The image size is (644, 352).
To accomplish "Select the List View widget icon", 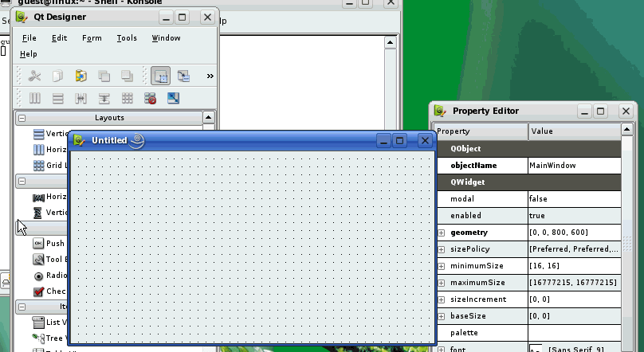I will (38, 323).
